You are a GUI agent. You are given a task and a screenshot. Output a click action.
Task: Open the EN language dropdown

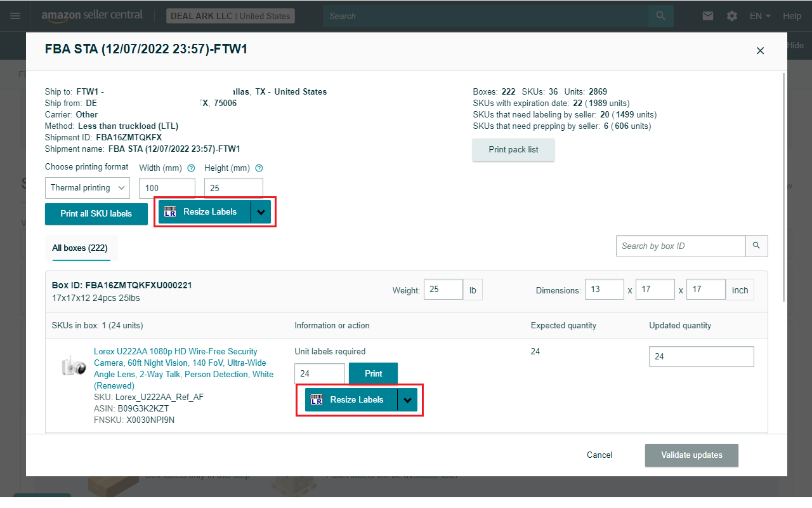(760, 16)
